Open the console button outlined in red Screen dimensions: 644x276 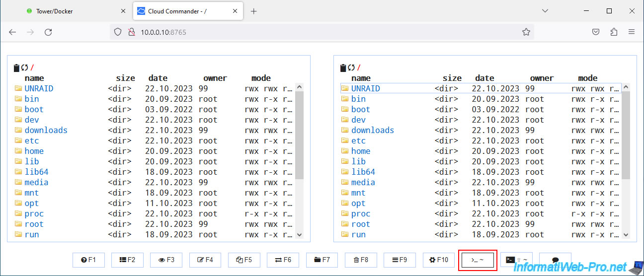[x=477, y=260]
